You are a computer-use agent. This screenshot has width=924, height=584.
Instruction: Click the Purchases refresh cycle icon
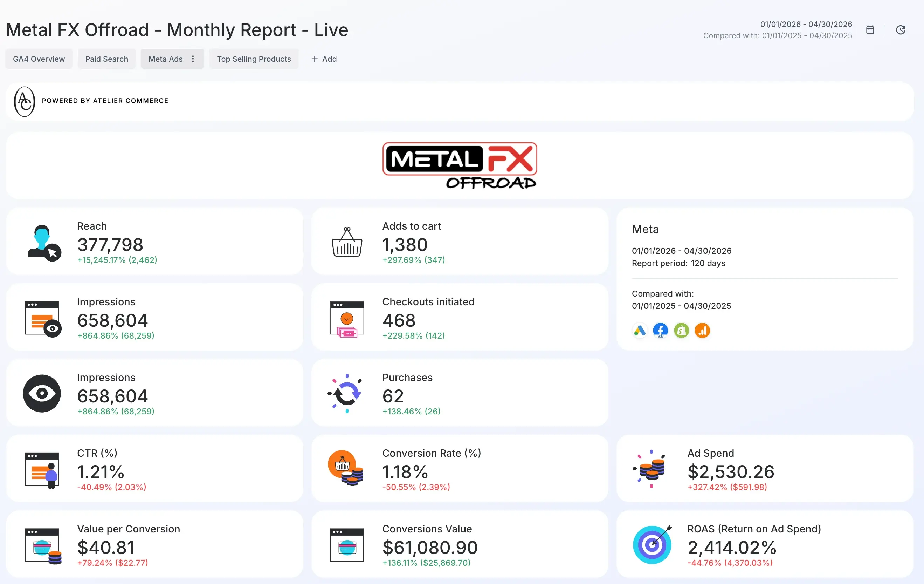345,394
